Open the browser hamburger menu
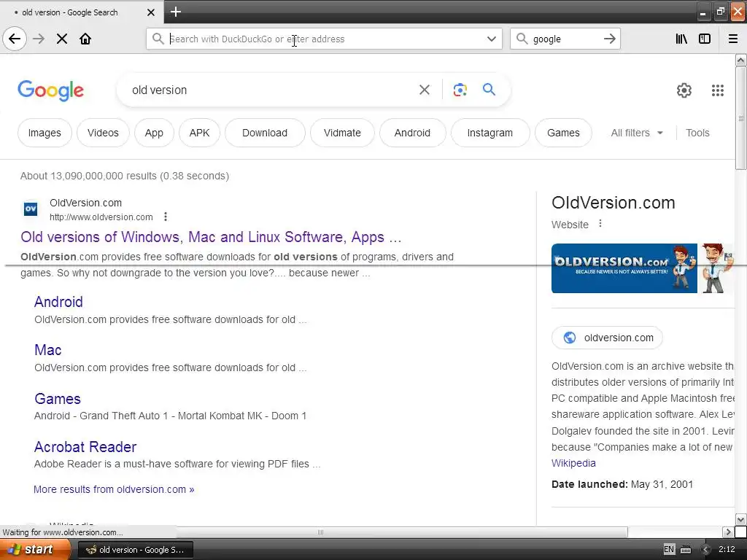The image size is (747, 560). 733,39
